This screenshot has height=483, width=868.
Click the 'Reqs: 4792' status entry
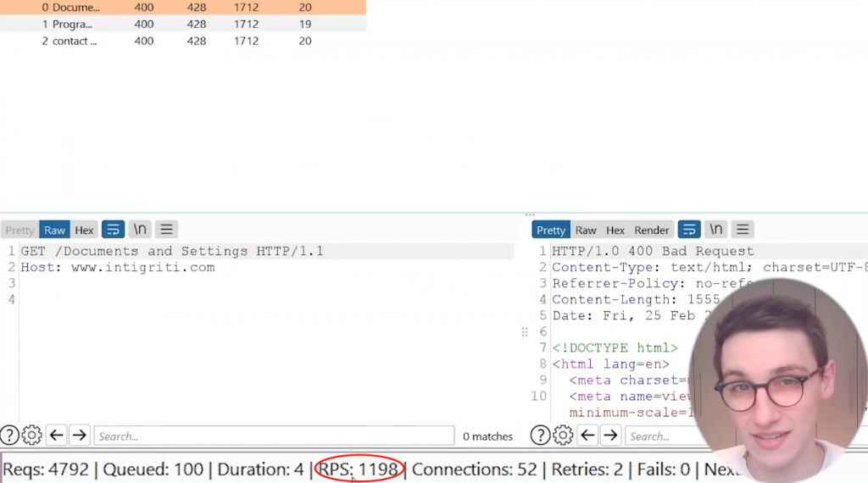46,469
